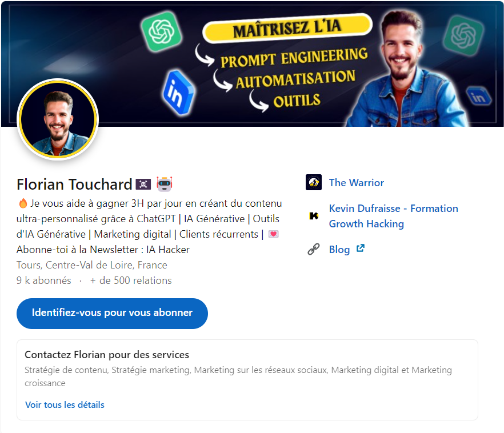Click the green ChatGPT logo in banner
Image resolution: width=504 pixels, height=433 pixels.
pyautogui.click(x=162, y=31)
